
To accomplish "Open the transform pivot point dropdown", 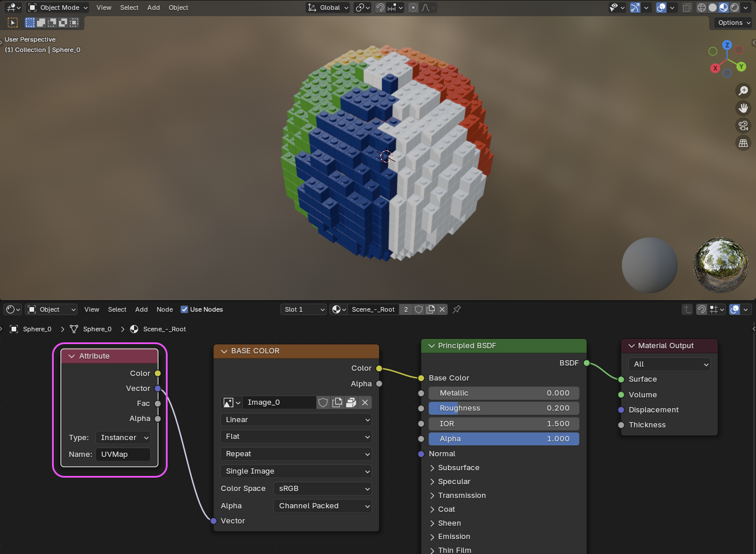I will [x=362, y=8].
